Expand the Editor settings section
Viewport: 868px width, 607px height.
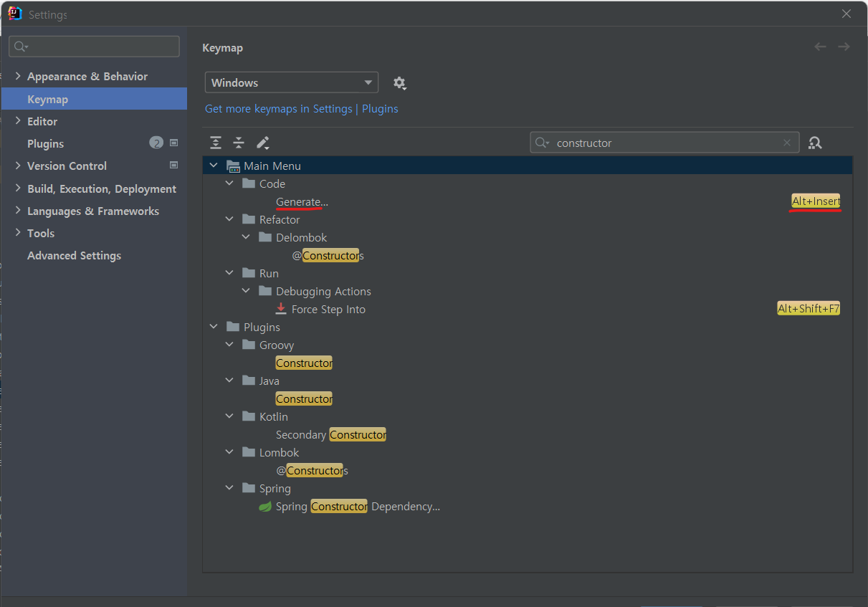coord(18,121)
